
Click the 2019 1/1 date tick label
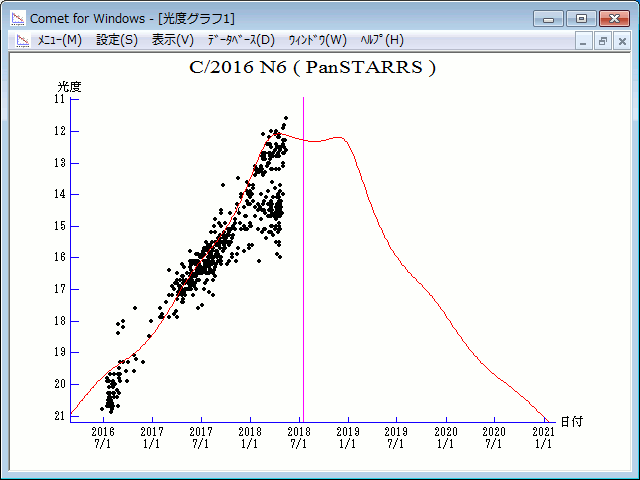[348, 437]
